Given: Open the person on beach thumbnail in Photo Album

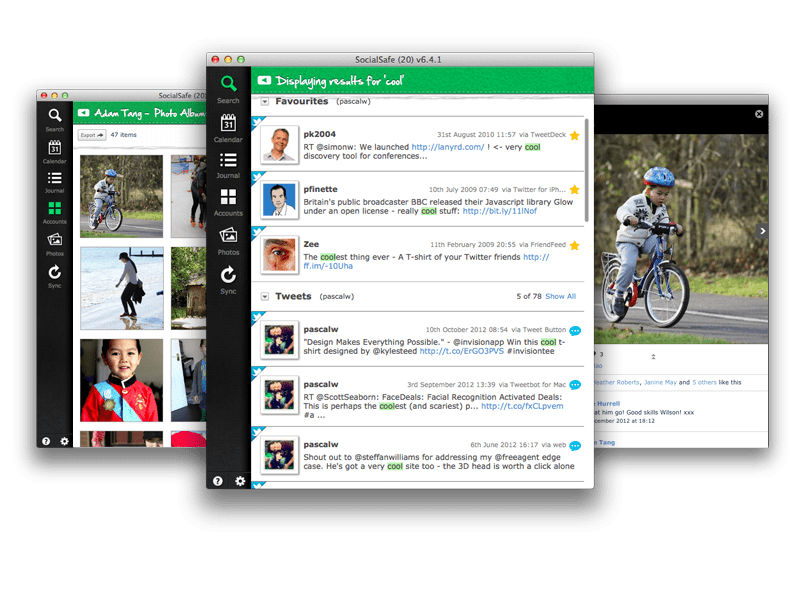Looking at the screenshot, I should [x=121, y=288].
